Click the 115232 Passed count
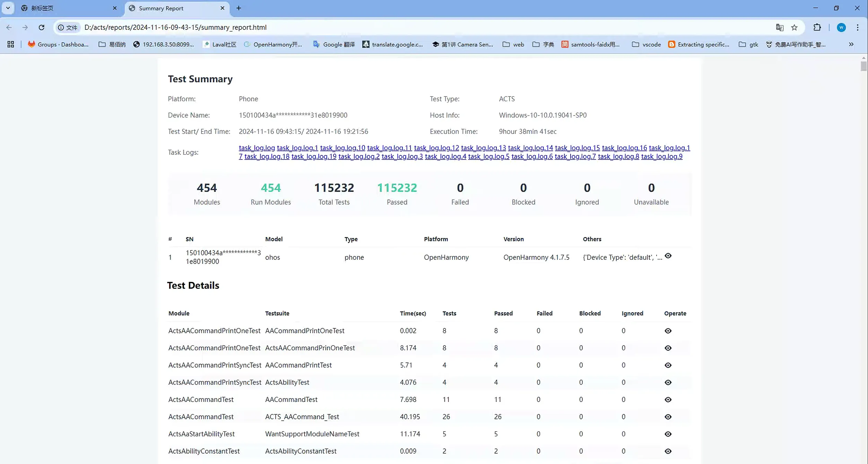Image resolution: width=868 pixels, height=464 pixels. click(397, 188)
